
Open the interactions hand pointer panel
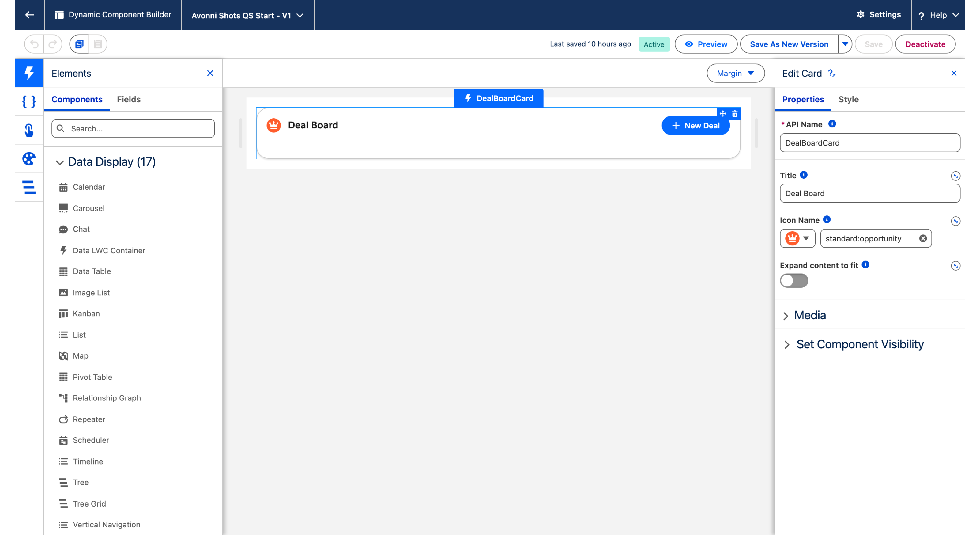tap(29, 130)
